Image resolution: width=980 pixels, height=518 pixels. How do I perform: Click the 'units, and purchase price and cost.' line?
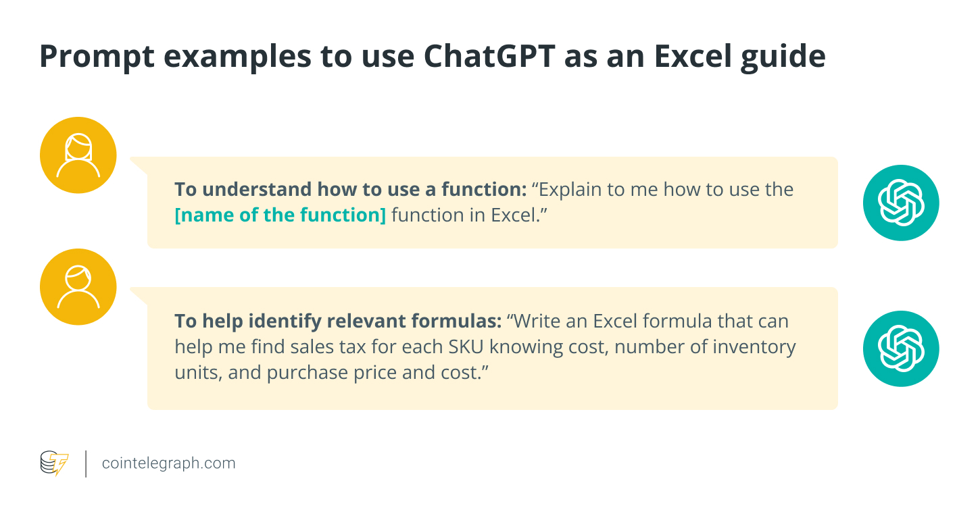coord(331,373)
